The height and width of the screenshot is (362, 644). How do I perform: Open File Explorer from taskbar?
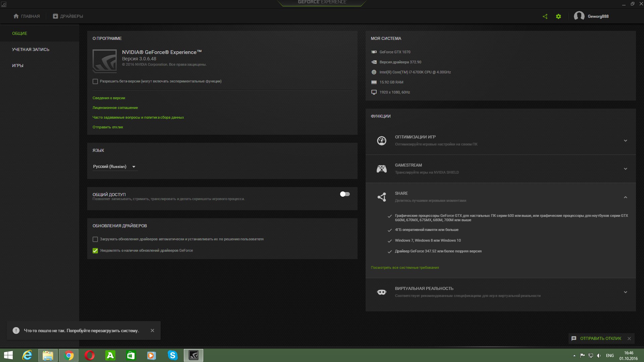48,355
